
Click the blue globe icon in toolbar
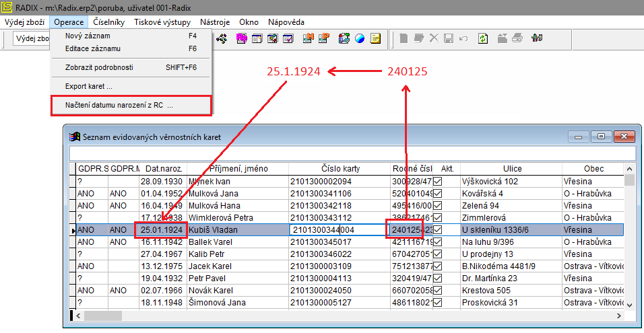pyautogui.click(x=360, y=38)
